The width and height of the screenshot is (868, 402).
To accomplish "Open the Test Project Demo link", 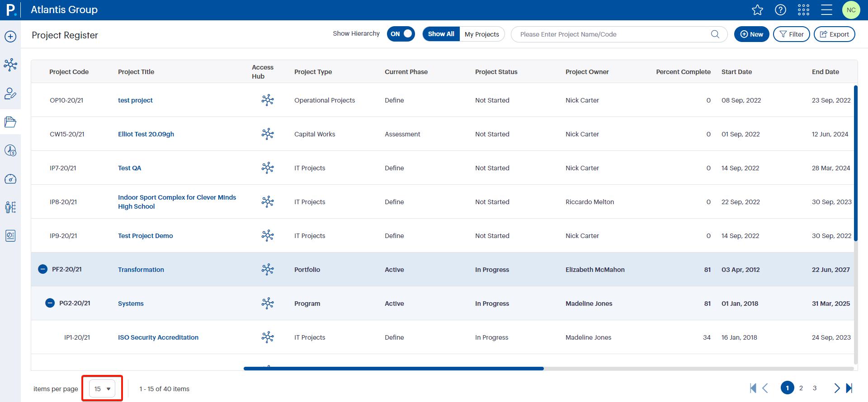I will tap(146, 236).
